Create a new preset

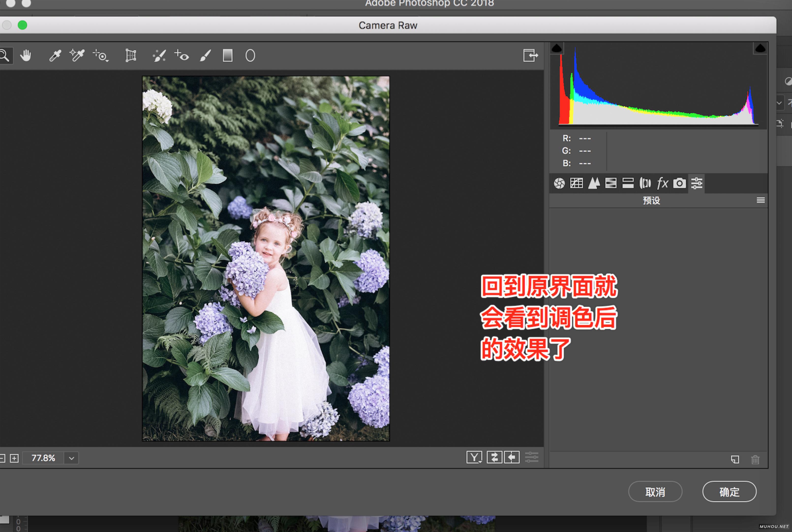pyautogui.click(x=735, y=459)
